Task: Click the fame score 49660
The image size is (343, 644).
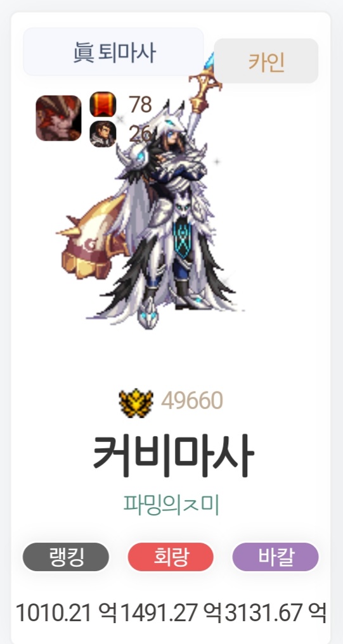Action: tap(192, 401)
